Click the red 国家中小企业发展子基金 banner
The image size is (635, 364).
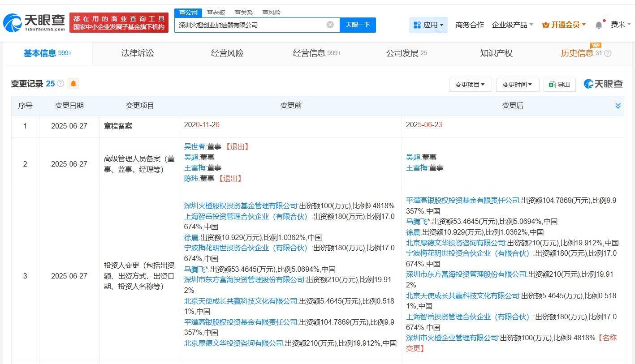click(x=119, y=22)
